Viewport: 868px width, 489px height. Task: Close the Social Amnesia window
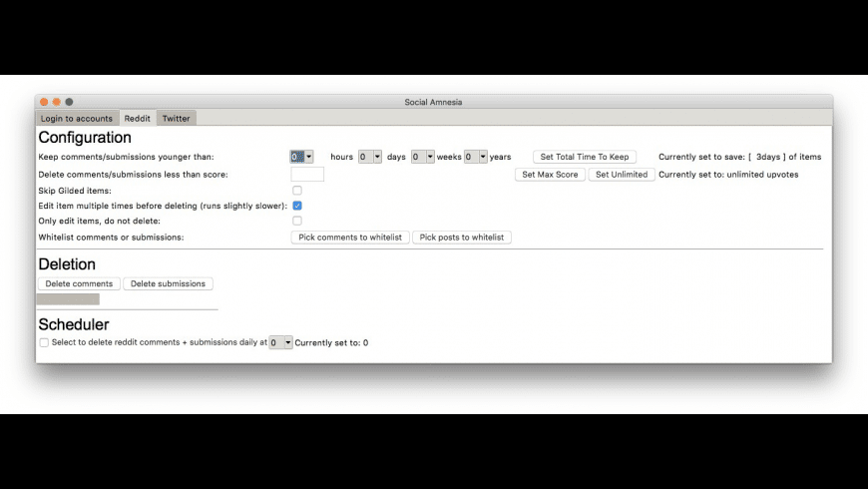44,102
